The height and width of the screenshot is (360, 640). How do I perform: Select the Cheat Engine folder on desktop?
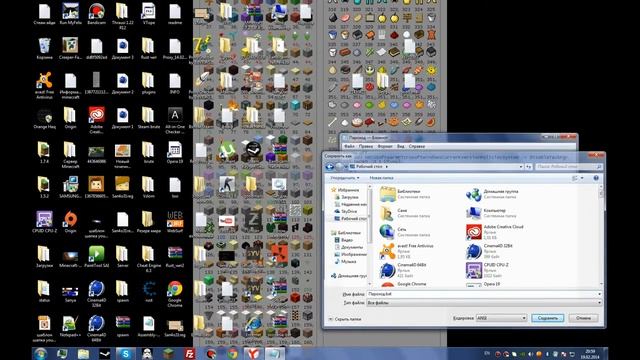click(149, 259)
